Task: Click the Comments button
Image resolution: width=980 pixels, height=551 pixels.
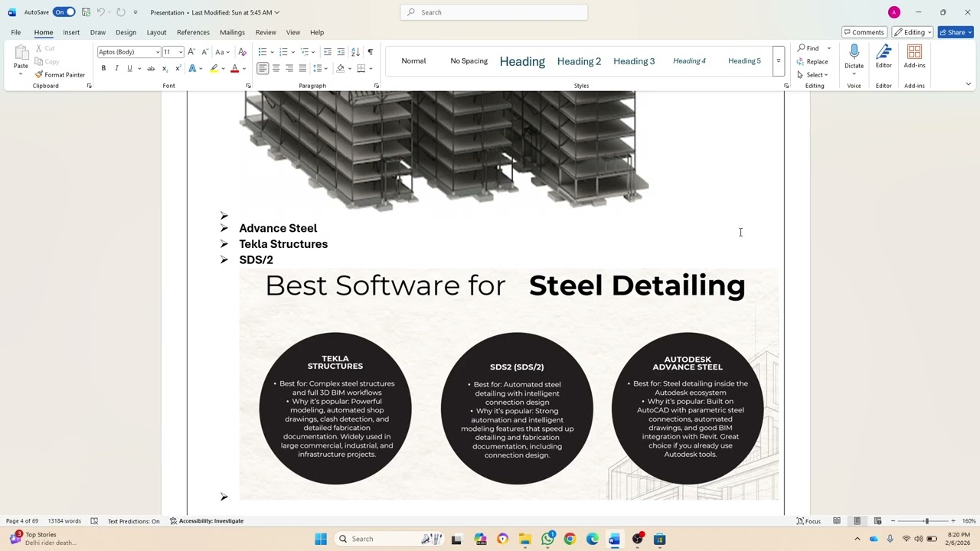Action: click(x=864, y=32)
